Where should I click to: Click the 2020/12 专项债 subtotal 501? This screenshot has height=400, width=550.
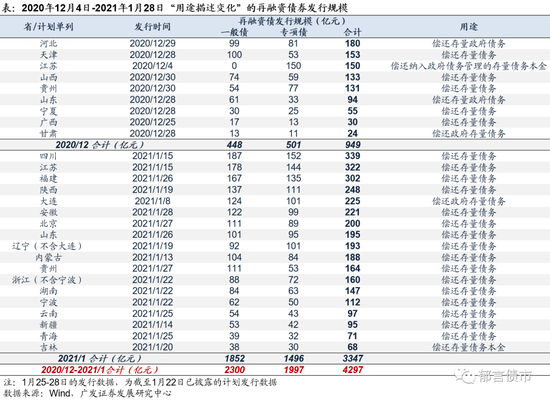point(294,145)
